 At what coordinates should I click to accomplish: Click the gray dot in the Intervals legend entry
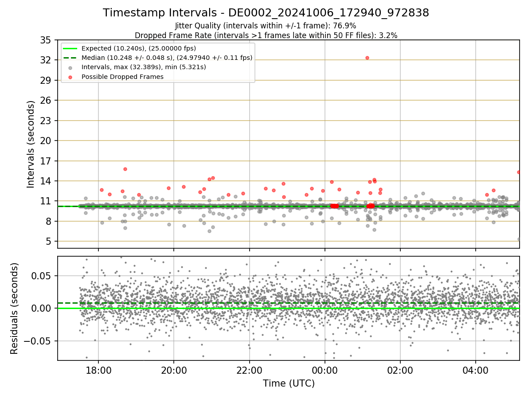click(x=71, y=67)
